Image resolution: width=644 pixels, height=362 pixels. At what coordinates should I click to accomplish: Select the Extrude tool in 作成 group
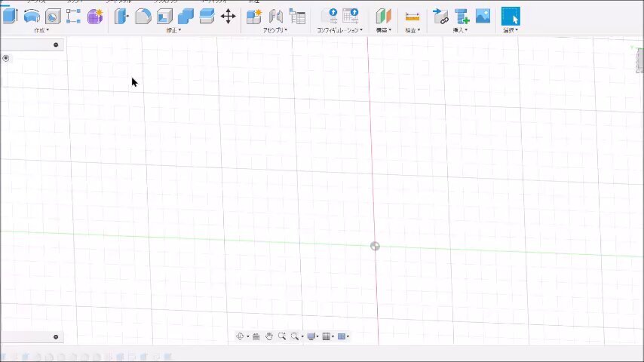11,16
